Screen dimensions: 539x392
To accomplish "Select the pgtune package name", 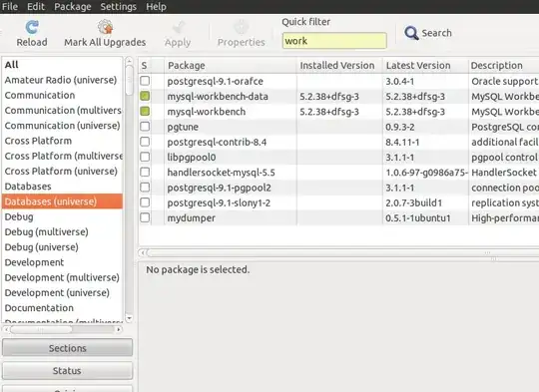I will coord(183,127).
